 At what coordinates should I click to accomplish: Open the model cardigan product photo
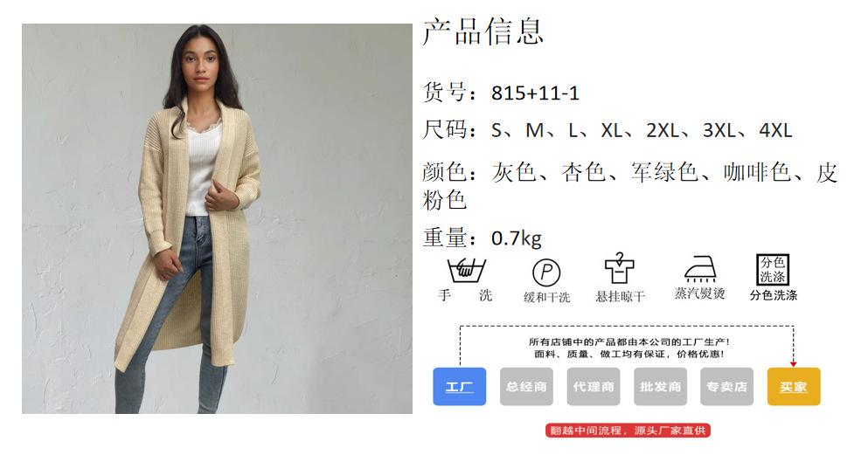217,218
